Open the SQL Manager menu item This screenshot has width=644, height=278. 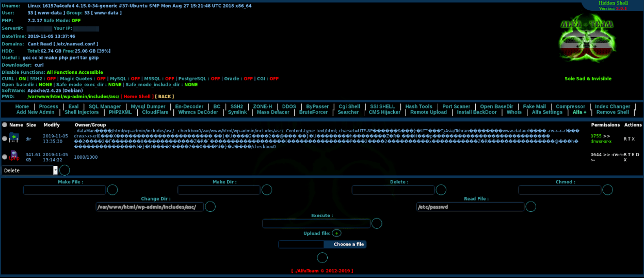105,106
